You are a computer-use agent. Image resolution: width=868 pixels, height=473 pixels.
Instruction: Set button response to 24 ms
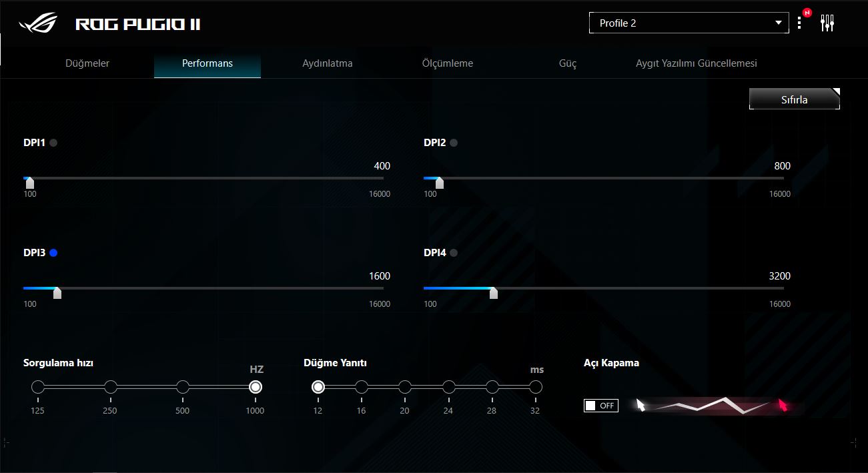click(449, 387)
